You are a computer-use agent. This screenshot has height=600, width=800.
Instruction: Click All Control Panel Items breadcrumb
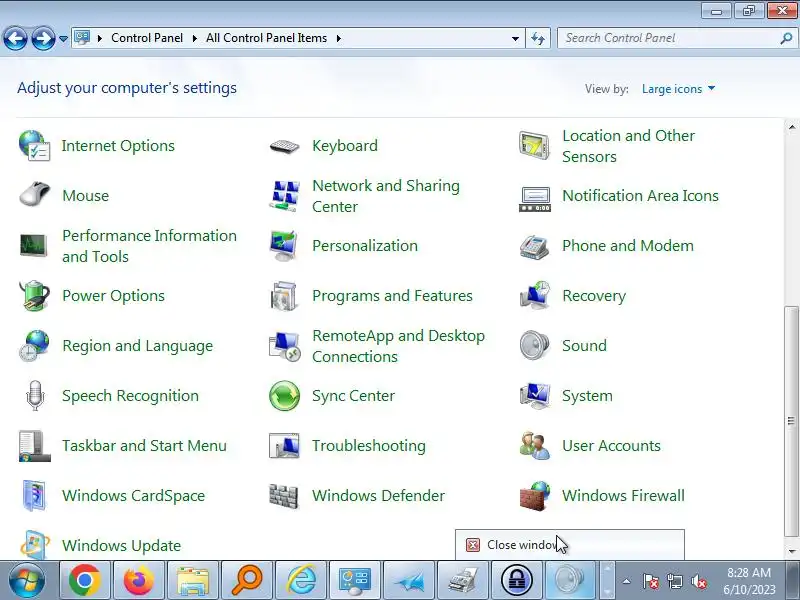[x=266, y=38]
